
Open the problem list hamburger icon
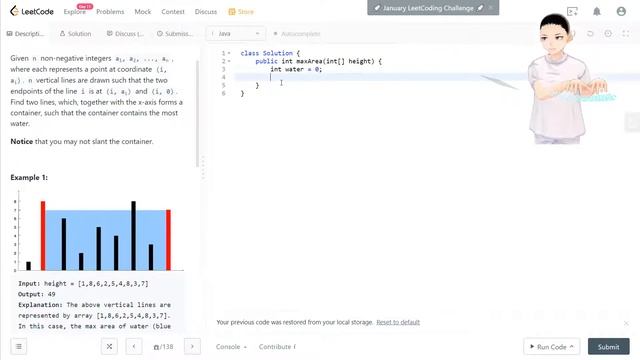click(x=19, y=347)
